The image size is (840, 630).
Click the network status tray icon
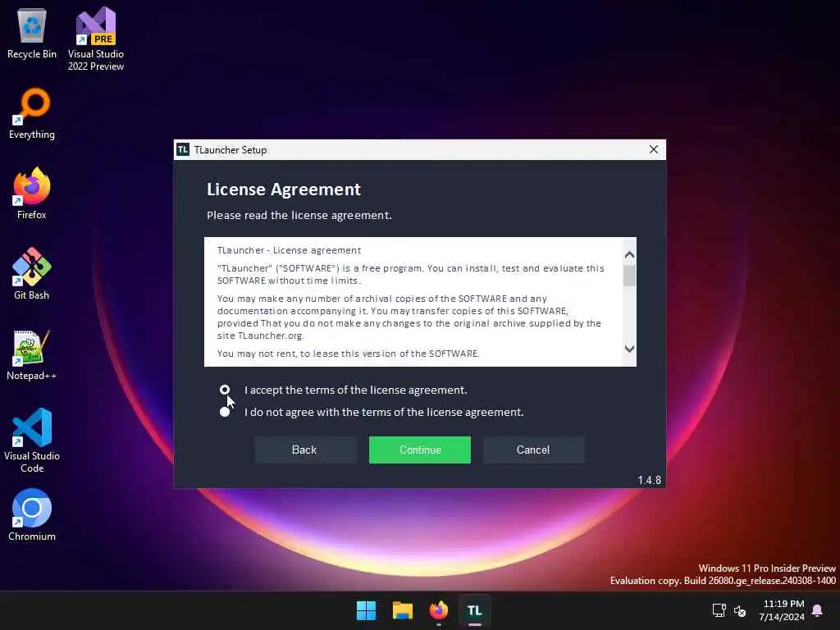(x=719, y=610)
